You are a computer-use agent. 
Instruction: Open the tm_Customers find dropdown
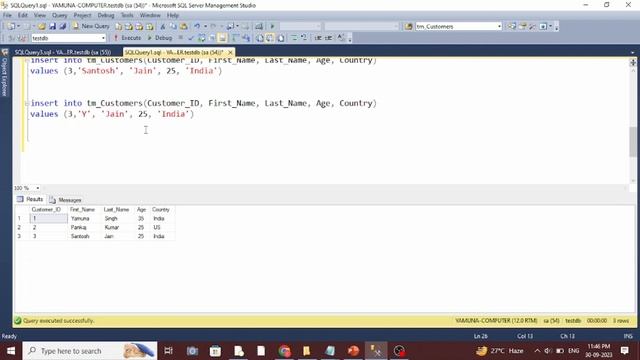click(x=499, y=26)
